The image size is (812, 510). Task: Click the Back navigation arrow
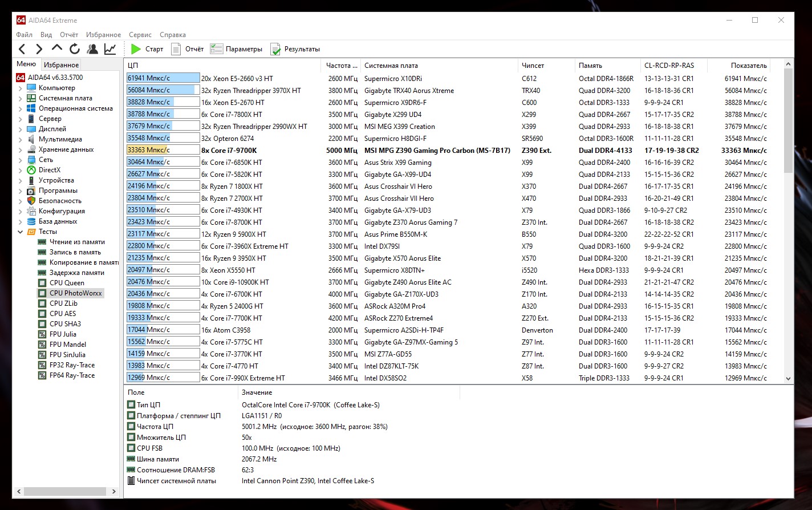[x=22, y=49]
